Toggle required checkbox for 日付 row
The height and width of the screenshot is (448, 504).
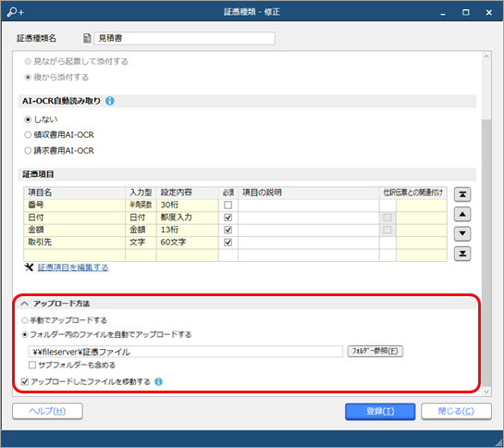click(x=227, y=218)
